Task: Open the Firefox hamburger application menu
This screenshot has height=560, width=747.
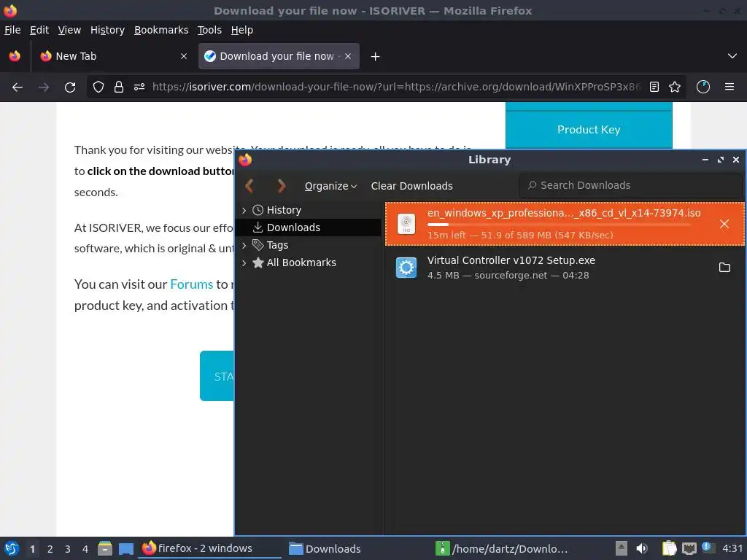Action: pos(729,87)
